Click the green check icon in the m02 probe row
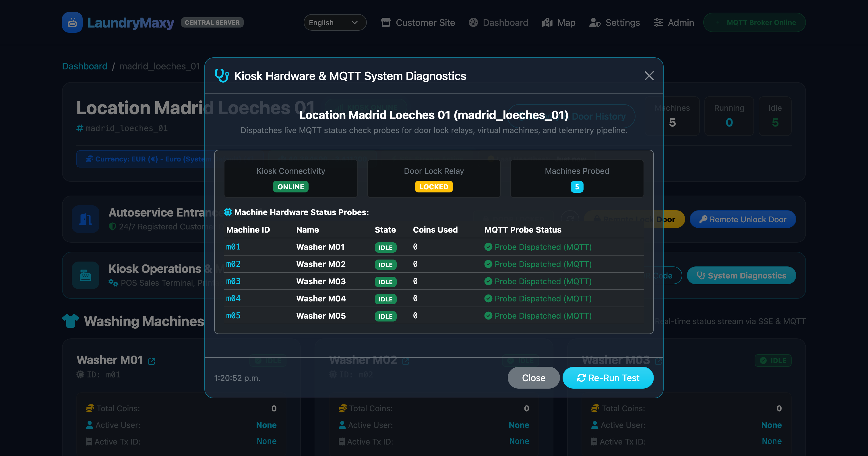 pyautogui.click(x=488, y=264)
